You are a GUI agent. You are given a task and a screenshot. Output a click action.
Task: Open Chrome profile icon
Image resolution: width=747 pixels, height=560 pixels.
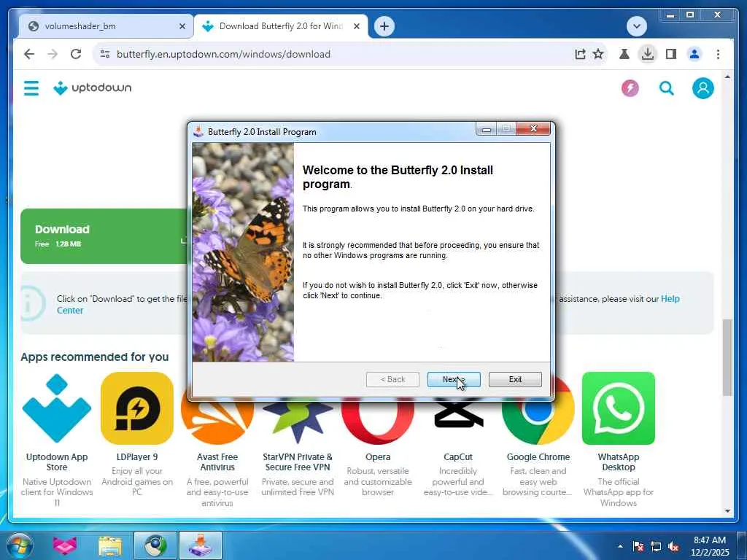coord(694,54)
